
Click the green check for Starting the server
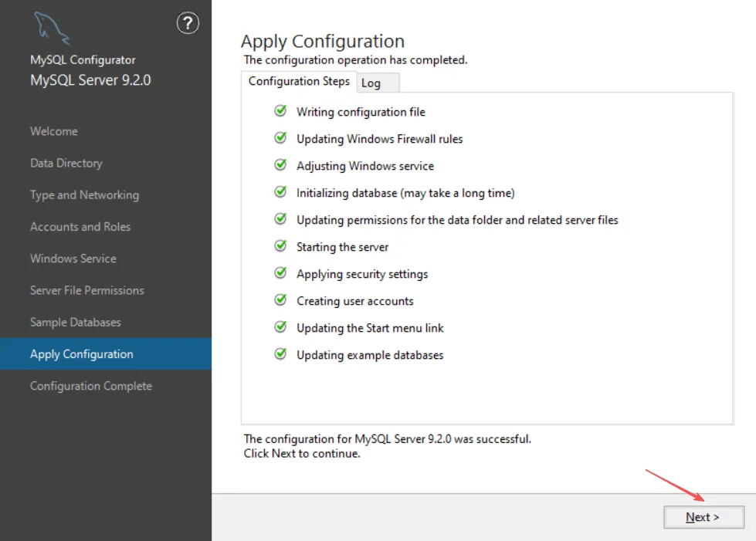pyautogui.click(x=280, y=246)
